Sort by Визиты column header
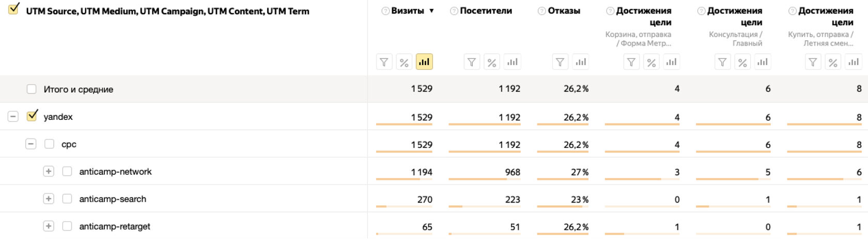868x245 pixels. point(408,11)
